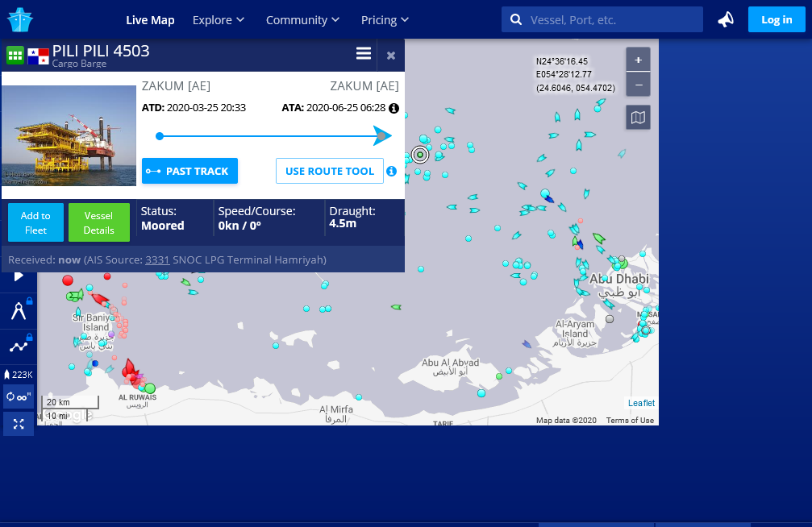Click the 4.5m draught value
The width and height of the screenshot is (812, 527).
click(343, 224)
